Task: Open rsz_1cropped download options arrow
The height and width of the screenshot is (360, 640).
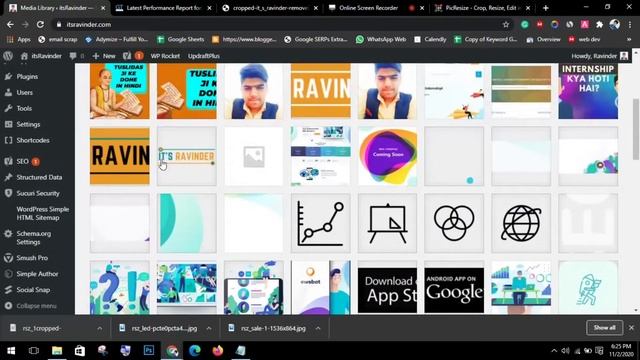Action: pyautogui.click(x=100, y=328)
